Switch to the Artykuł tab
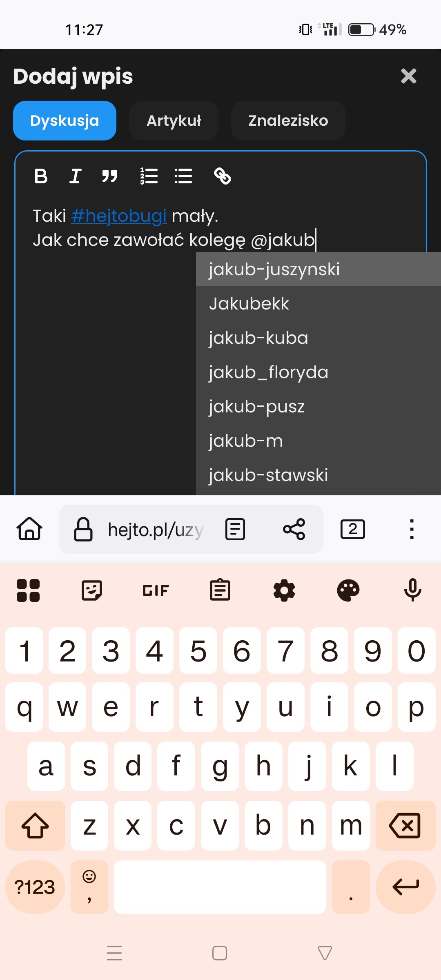 pos(174,121)
